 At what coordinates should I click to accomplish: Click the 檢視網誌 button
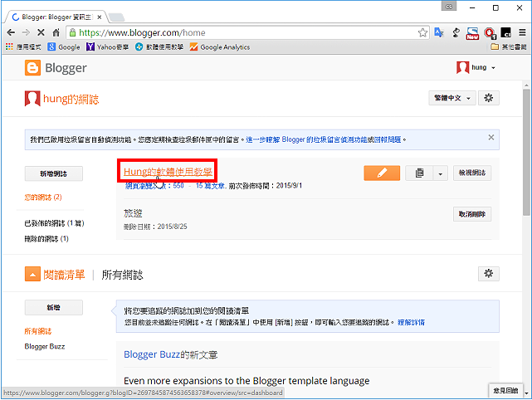472,173
